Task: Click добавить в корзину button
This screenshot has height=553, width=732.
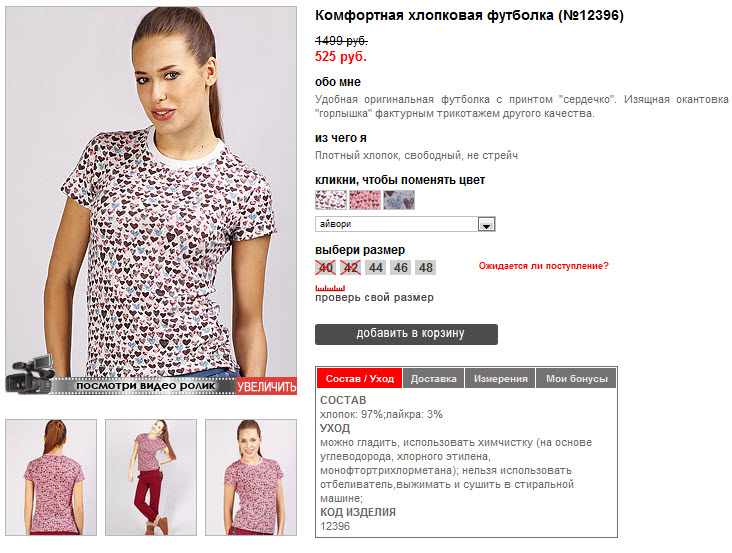Action: (406, 334)
